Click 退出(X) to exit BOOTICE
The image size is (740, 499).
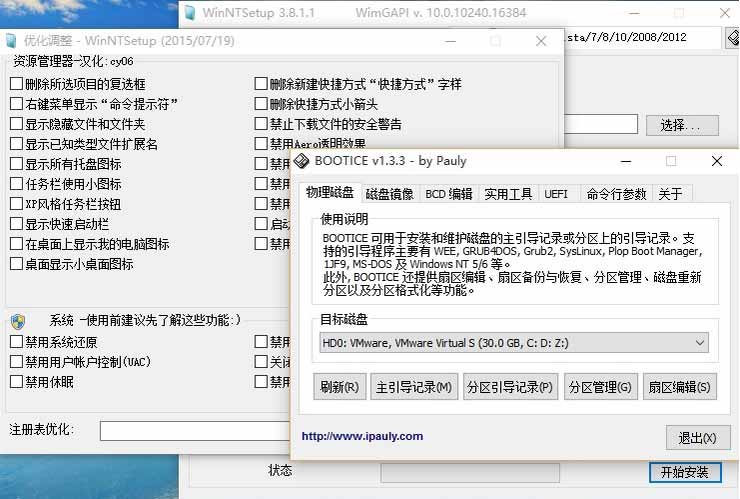coord(698,438)
